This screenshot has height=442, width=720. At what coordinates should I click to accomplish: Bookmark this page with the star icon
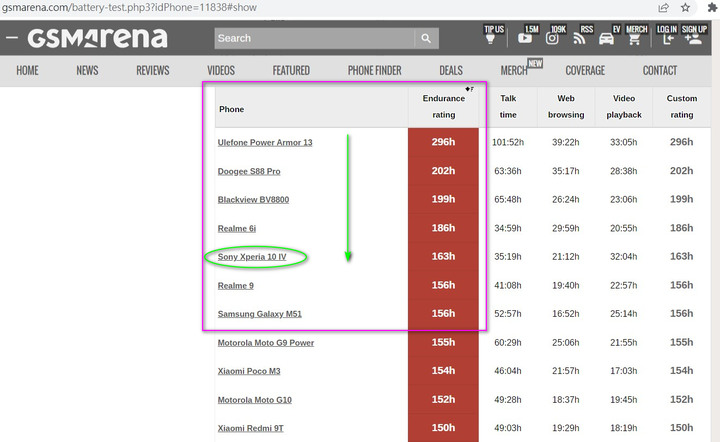(686, 7)
